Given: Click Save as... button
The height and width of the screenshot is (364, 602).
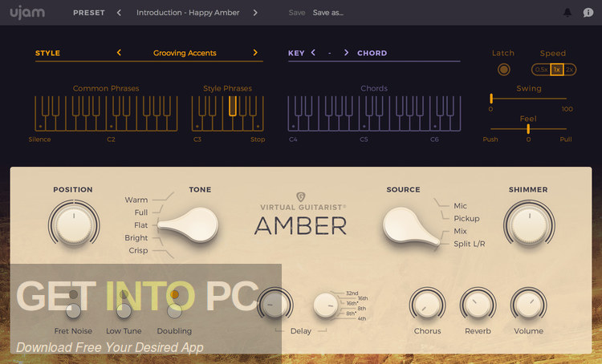Looking at the screenshot, I should (327, 13).
